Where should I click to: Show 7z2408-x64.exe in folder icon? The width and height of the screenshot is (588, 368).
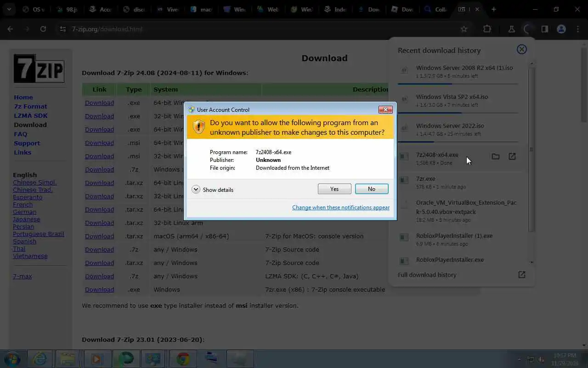pyautogui.click(x=495, y=156)
